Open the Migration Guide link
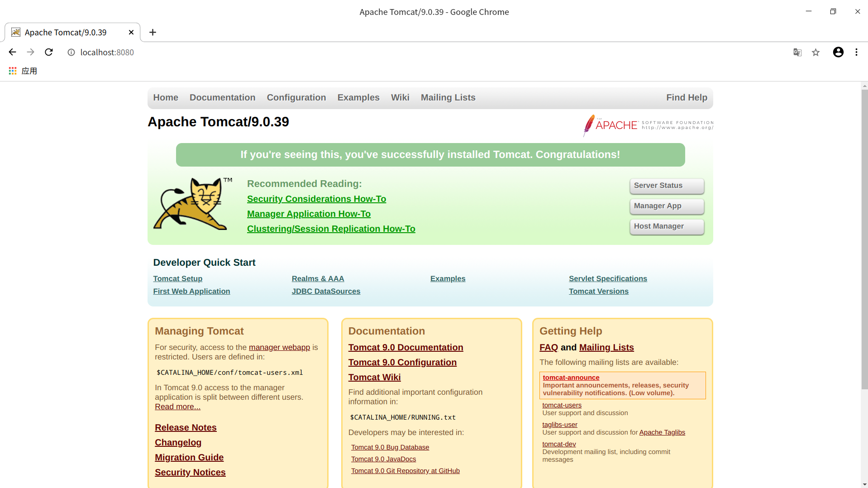 (x=189, y=457)
